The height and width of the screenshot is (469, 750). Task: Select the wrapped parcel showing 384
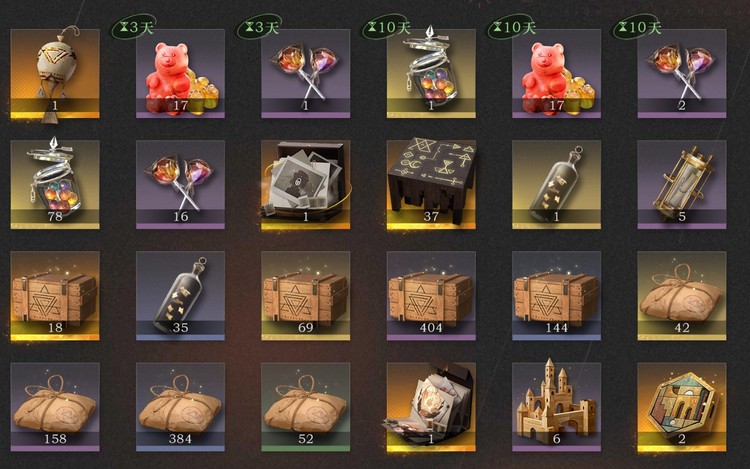point(180,407)
